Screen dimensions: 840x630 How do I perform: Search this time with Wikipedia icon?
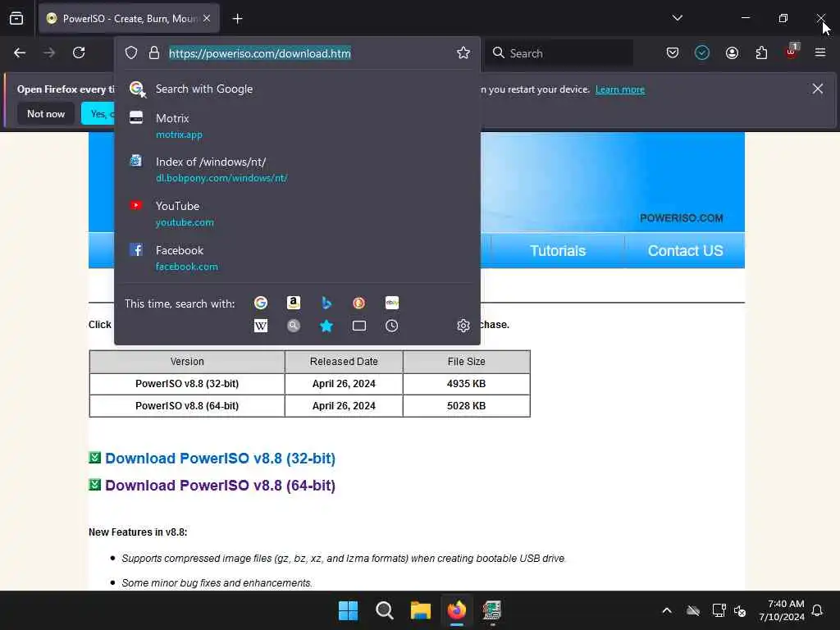[260, 326]
